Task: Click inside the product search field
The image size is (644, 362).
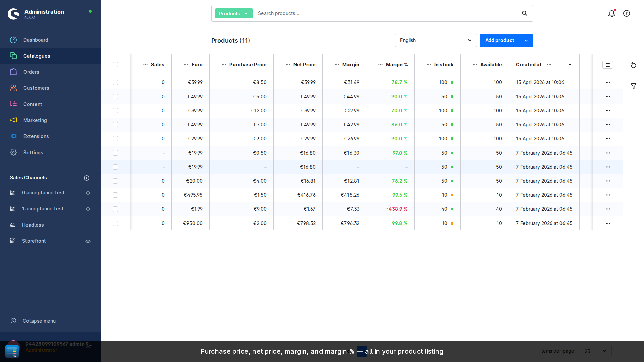Action: (x=369, y=13)
